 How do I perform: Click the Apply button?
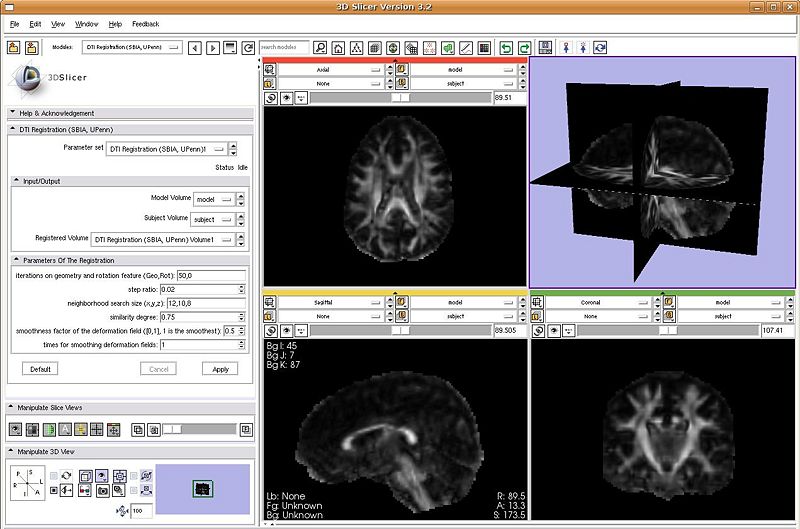coord(220,369)
